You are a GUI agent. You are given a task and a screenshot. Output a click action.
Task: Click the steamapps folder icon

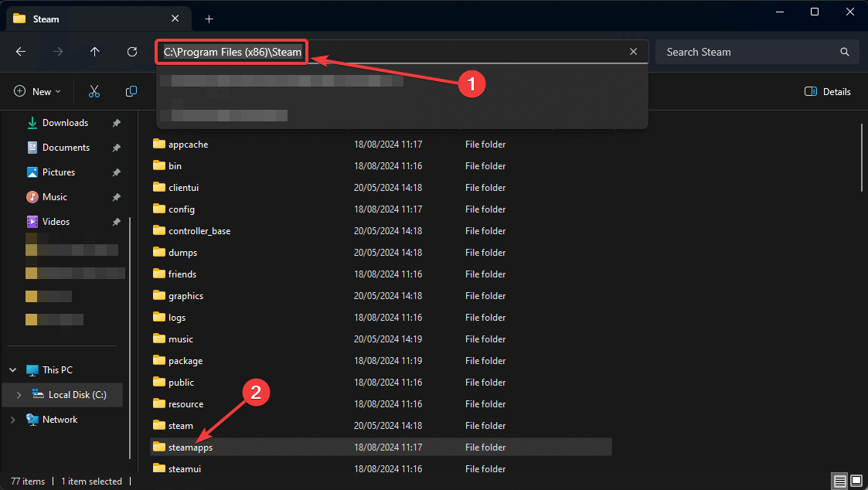coord(159,446)
